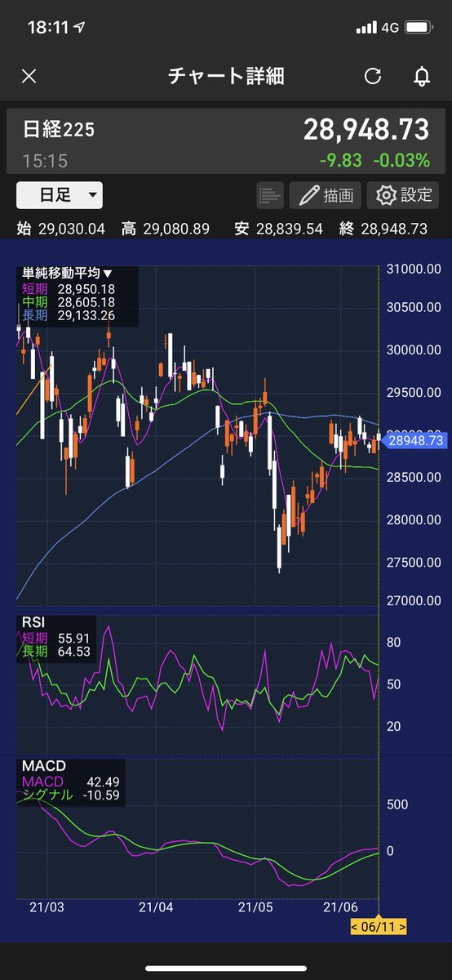The image size is (452, 980).
Task: Tap the refresh icon in the header
Action: click(373, 77)
